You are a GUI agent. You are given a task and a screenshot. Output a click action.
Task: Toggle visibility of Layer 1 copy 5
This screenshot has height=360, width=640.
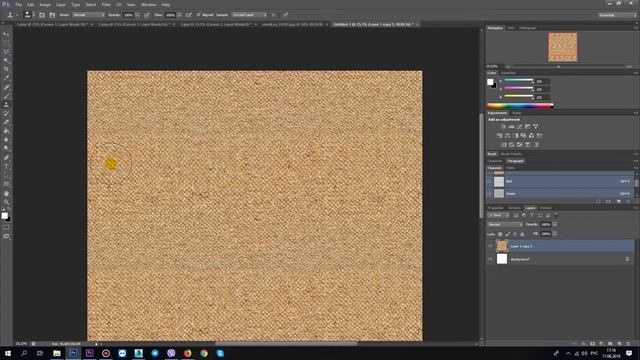[490, 246]
